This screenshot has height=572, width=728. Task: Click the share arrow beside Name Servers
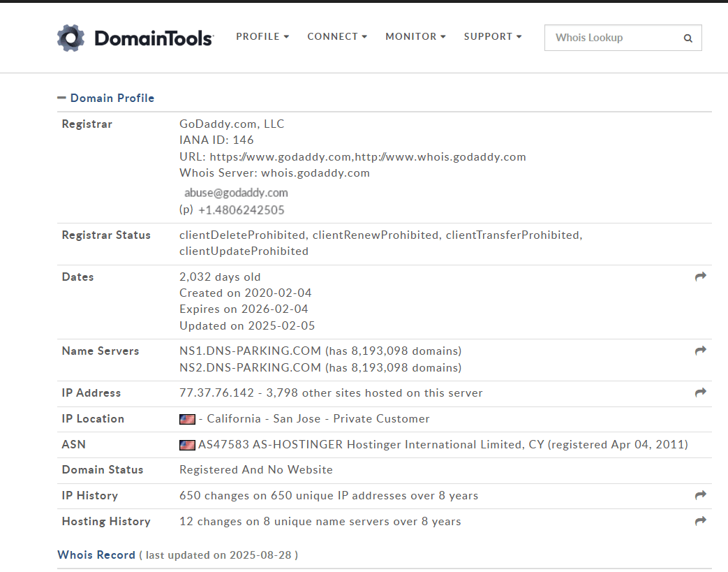700,351
